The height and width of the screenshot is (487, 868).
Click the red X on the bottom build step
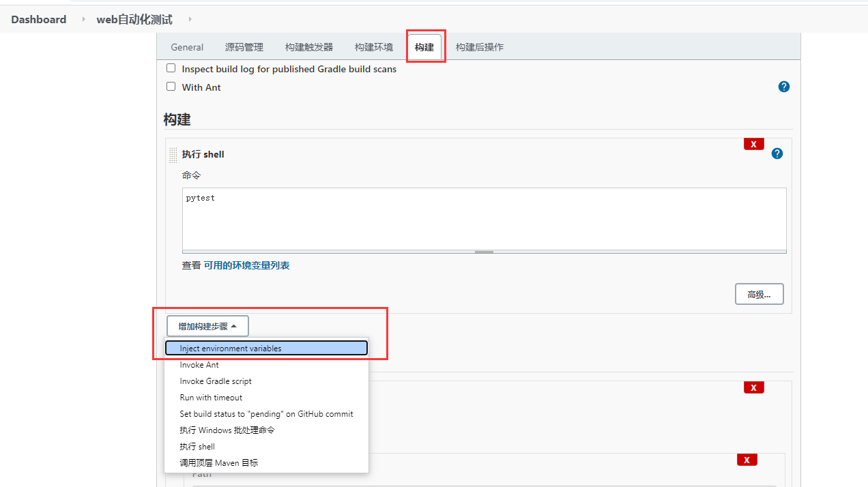click(747, 460)
